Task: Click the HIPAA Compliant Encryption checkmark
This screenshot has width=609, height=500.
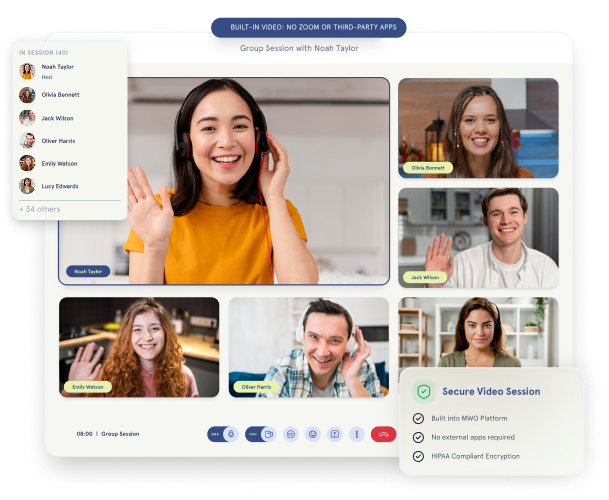Action: click(x=418, y=456)
